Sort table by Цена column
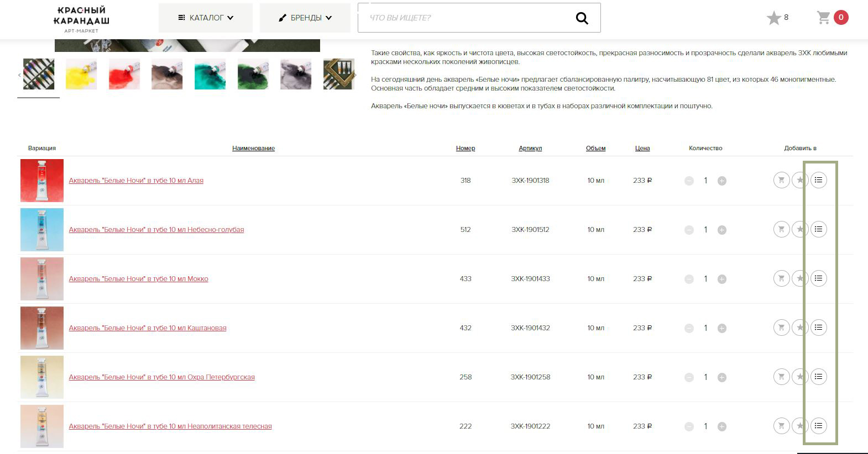 coord(642,148)
